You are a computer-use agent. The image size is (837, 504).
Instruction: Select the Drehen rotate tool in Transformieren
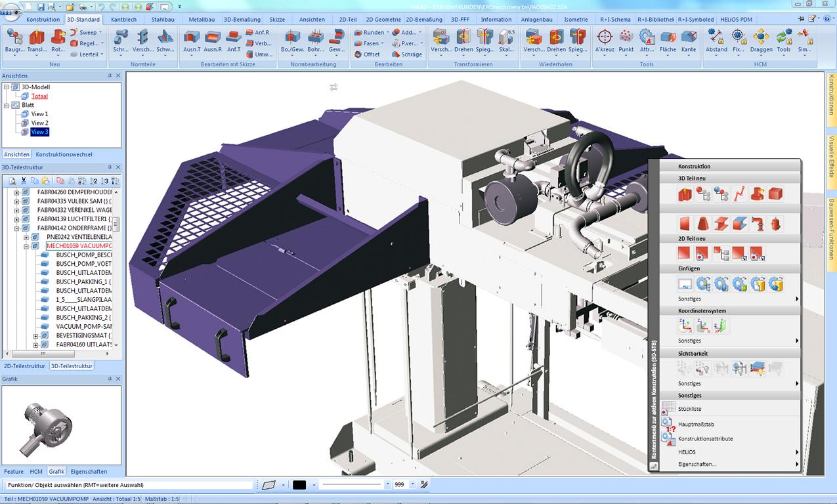(x=463, y=41)
